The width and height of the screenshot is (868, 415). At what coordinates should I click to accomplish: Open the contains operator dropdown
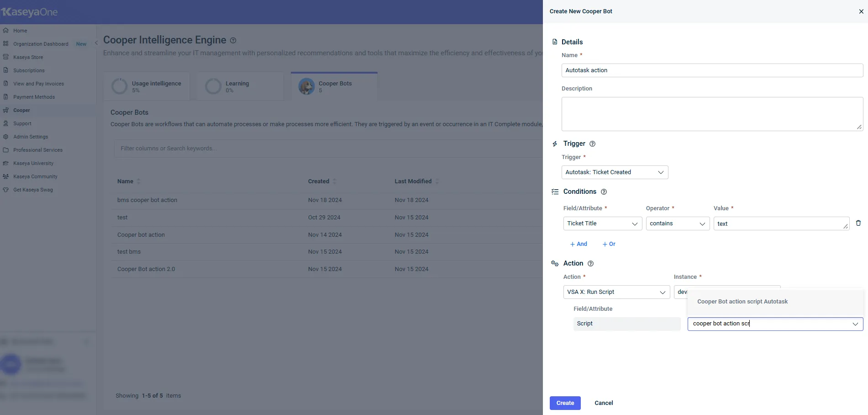point(677,223)
